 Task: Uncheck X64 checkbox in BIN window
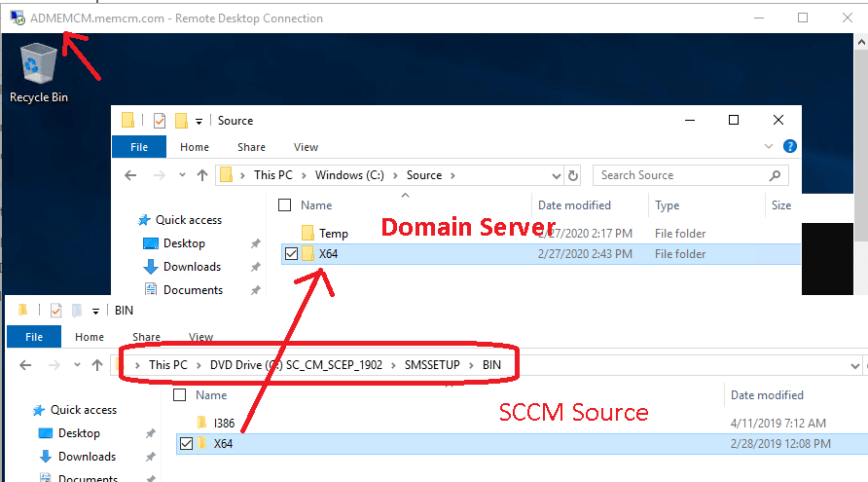coord(186,444)
